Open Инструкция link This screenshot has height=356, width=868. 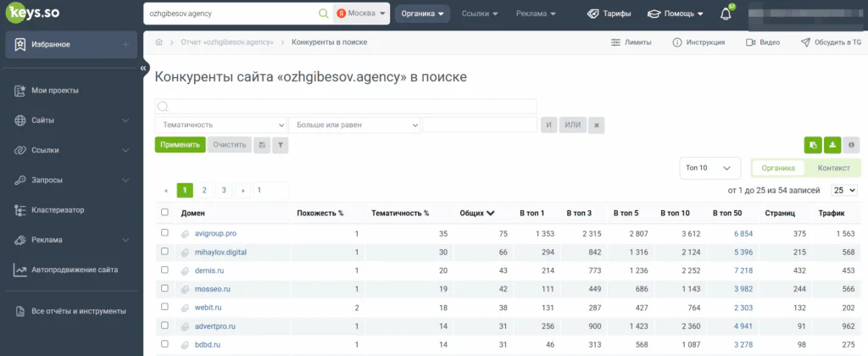[x=698, y=42]
